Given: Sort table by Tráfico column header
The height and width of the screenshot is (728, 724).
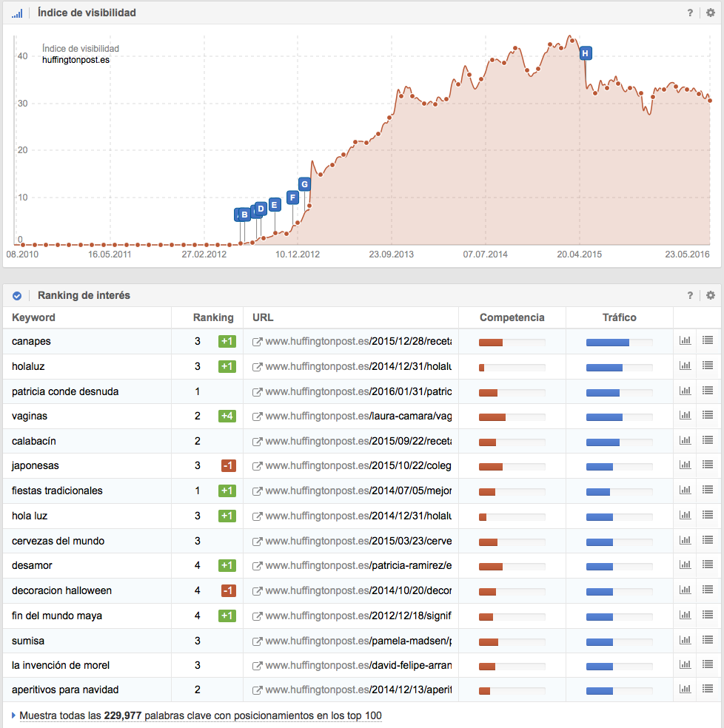Looking at the screenshot, I should (619, 317).
